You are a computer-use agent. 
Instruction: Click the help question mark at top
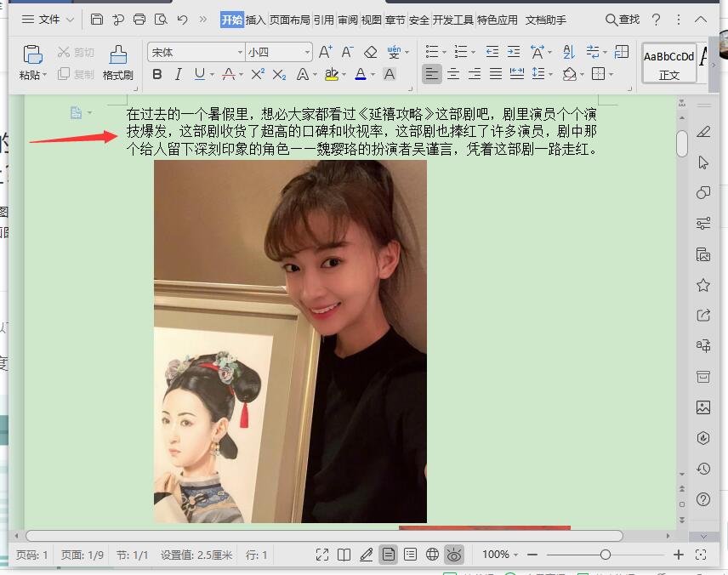656,20
